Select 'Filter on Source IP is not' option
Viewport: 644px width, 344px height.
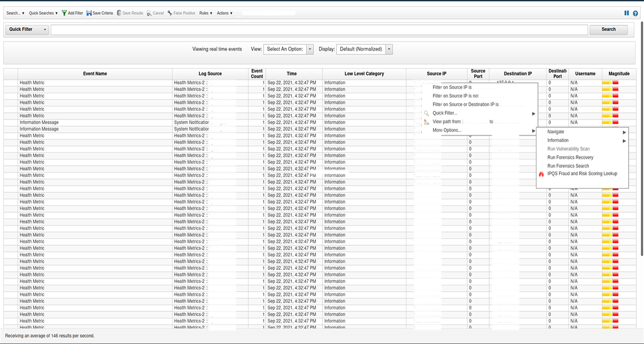455,96
